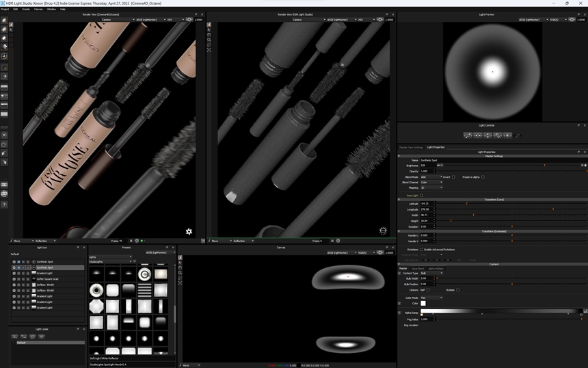Image resolution: width=588 pixels, height=368 pixels.
Task: Click the topmost gradient strip icon in left toolbar
Action: pyautogui.click(x=4, y=87)
